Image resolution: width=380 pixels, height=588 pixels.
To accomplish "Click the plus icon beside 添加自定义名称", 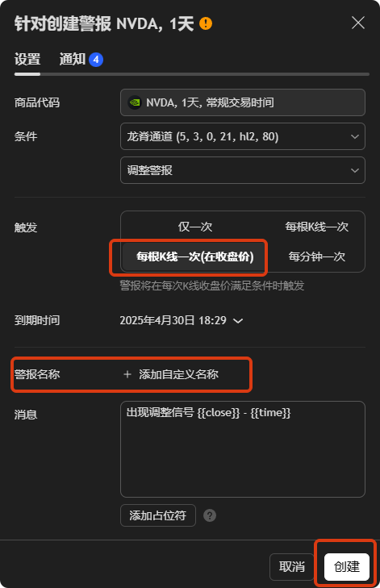I will (127, 374).
